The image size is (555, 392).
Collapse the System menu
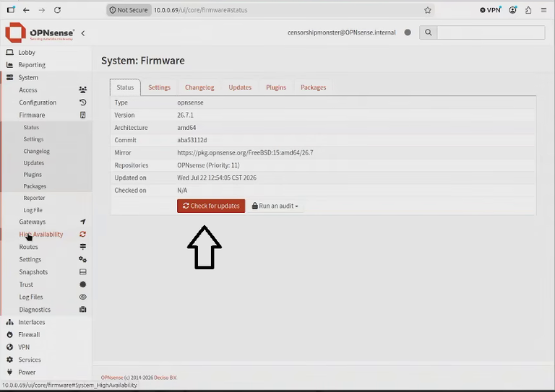[28, 77]
